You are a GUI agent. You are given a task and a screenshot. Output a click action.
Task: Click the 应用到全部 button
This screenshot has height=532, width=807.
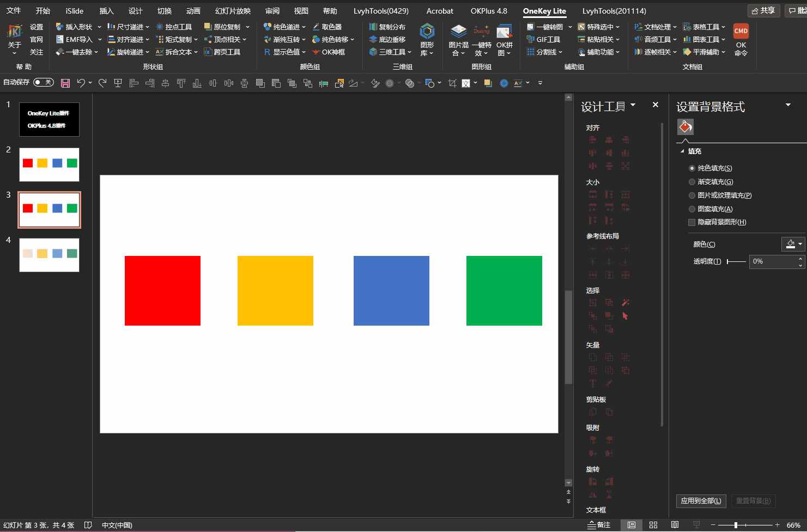point(701,501)
